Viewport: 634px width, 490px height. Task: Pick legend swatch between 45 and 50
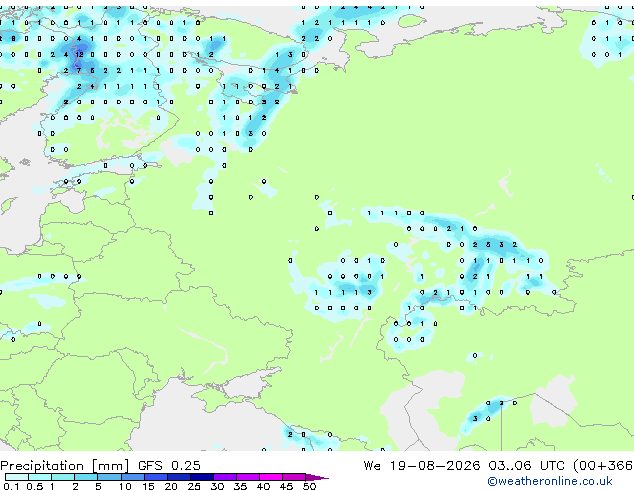pos(294,477)
